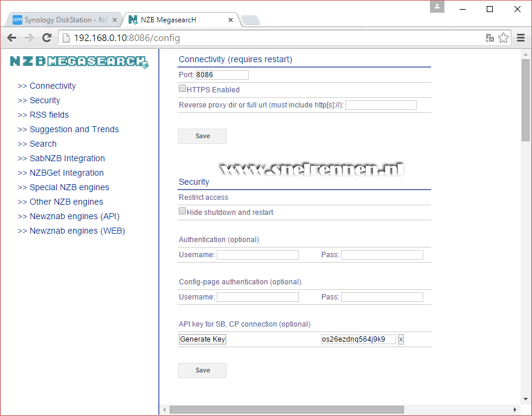Image resolution: width=532 pixels, height=416 pixels.
Task: Open the Chrome hamburger menu
Action: tap(521, 37)
